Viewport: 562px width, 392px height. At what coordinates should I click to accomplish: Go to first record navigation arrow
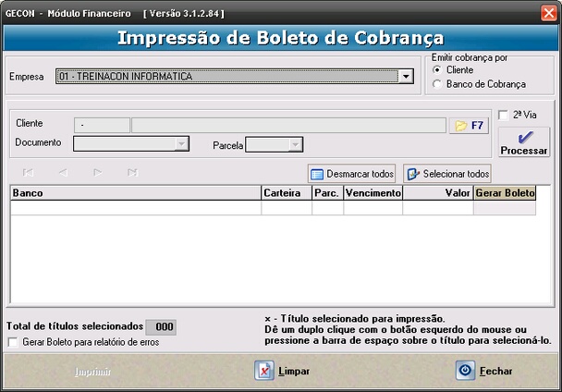[29, 173]
